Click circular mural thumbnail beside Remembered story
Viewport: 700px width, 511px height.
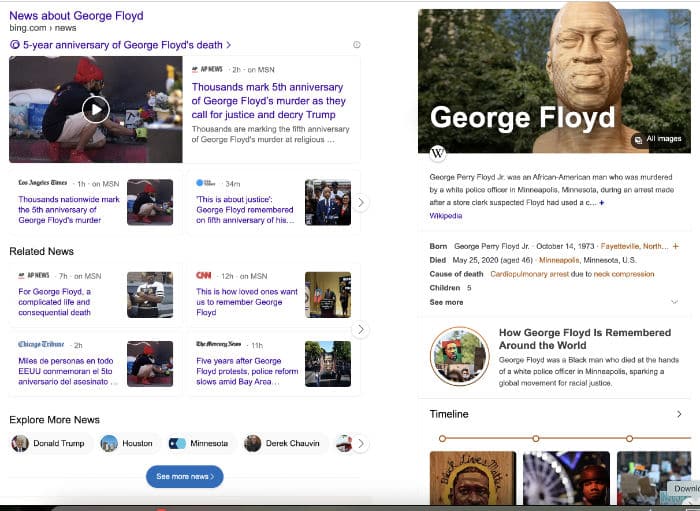[x=460, y=356]
